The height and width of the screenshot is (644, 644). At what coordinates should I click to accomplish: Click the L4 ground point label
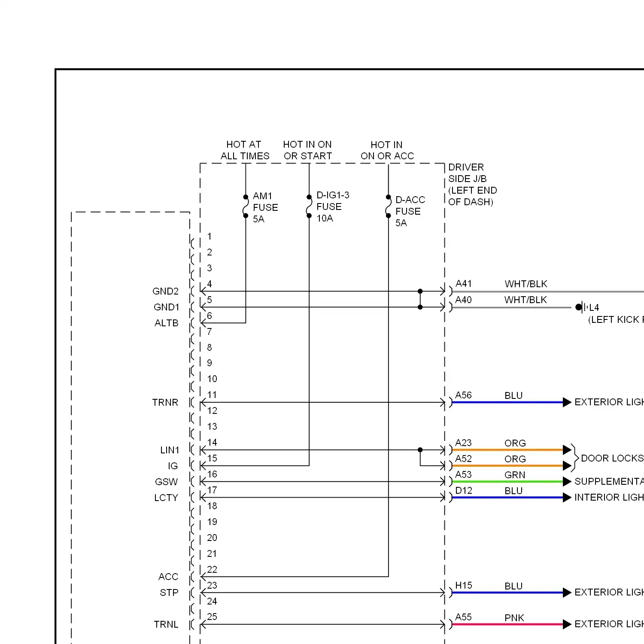pyautogui.click(x=594, y=307)
